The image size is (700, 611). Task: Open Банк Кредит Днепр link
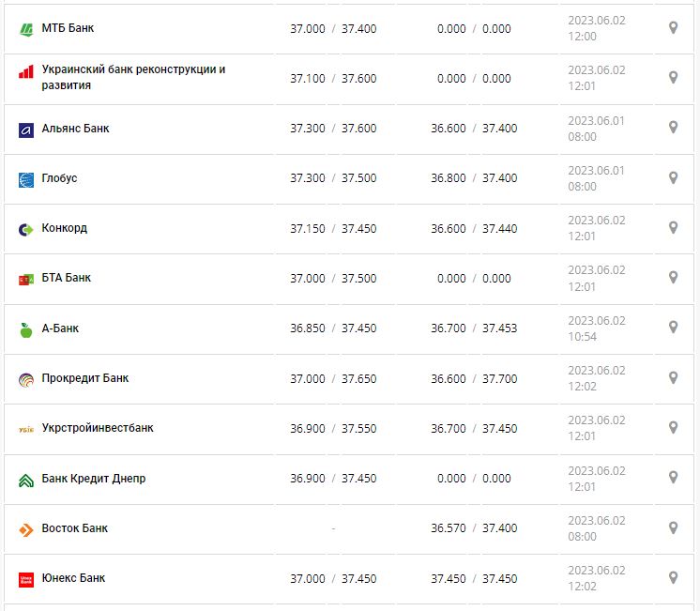(x=94, y=479)
